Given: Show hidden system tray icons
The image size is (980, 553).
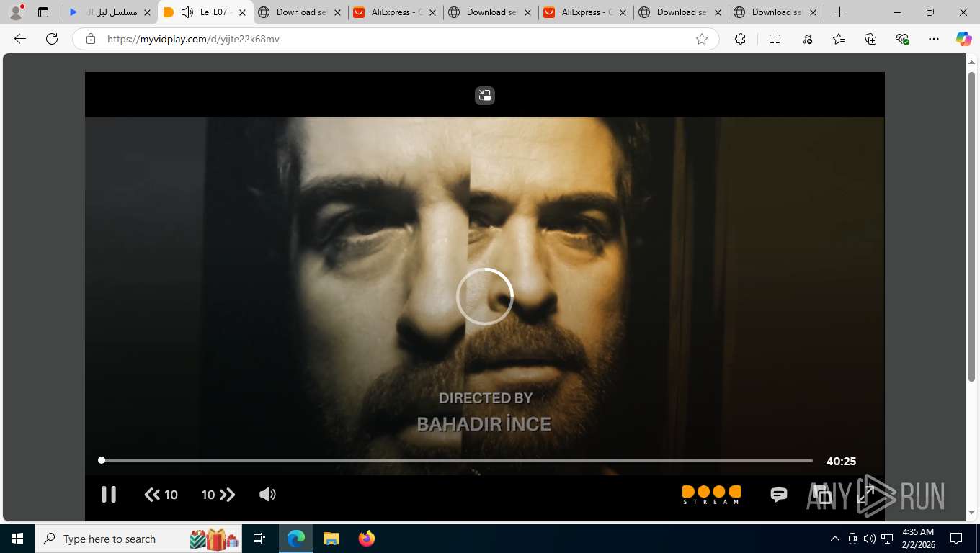Looking at the screenshot, I should point(835,539).
